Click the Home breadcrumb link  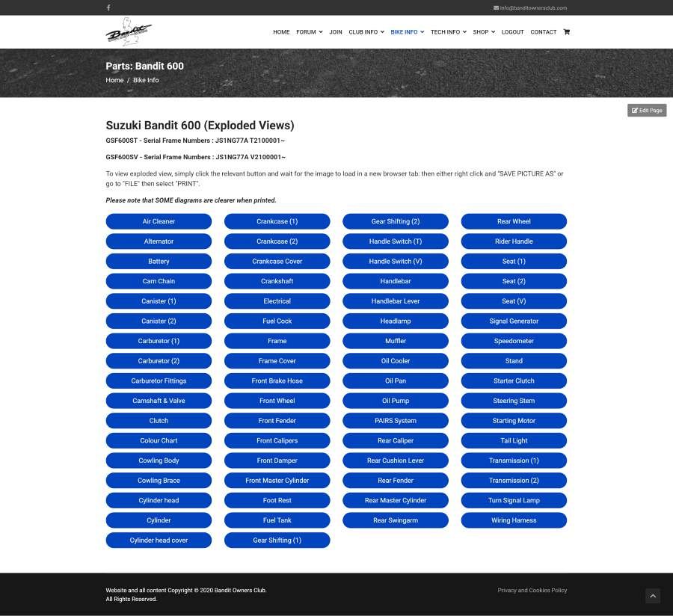[x=114, y=80]
